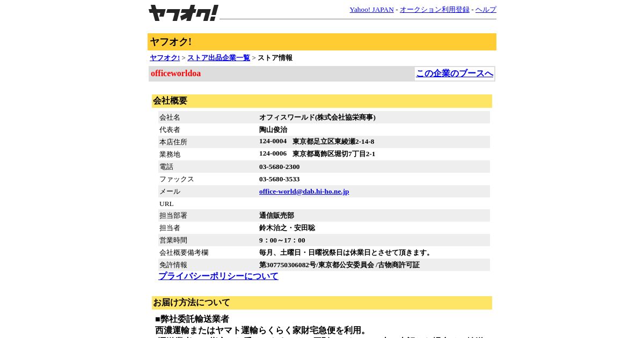644x338 pixels.
Task: Click the メール row label
Action: tap(170, 192)
